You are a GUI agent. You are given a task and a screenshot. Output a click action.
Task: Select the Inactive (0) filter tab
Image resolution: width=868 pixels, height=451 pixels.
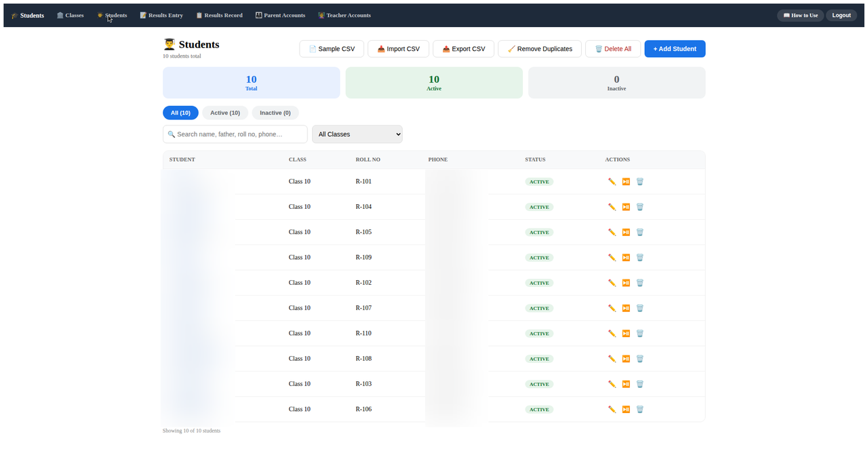[x=275, y=113]
